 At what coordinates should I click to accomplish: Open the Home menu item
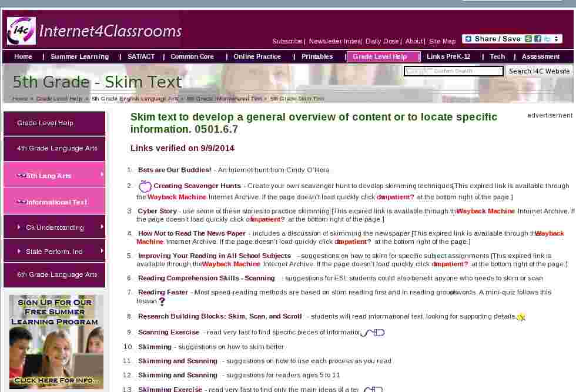(x=23, y=56)
